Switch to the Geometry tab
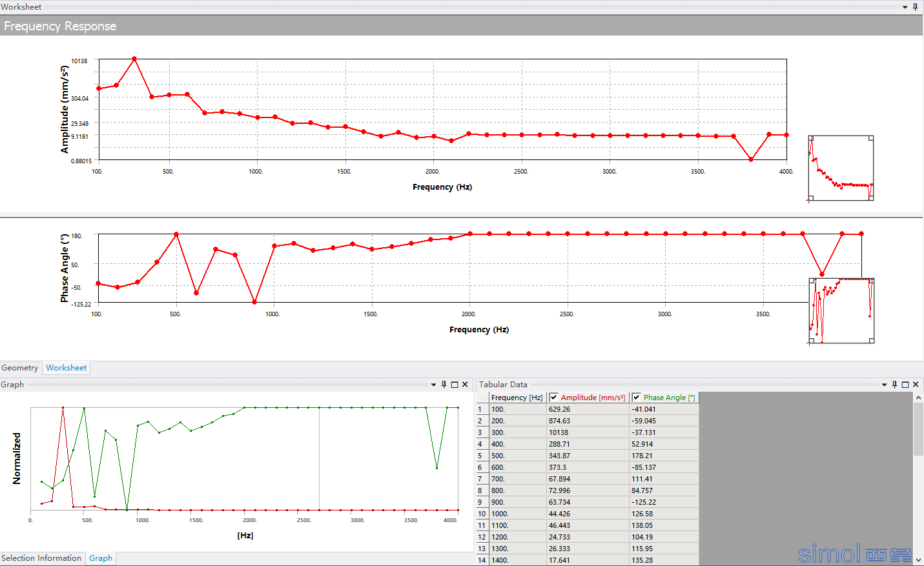 coord(20,368)
